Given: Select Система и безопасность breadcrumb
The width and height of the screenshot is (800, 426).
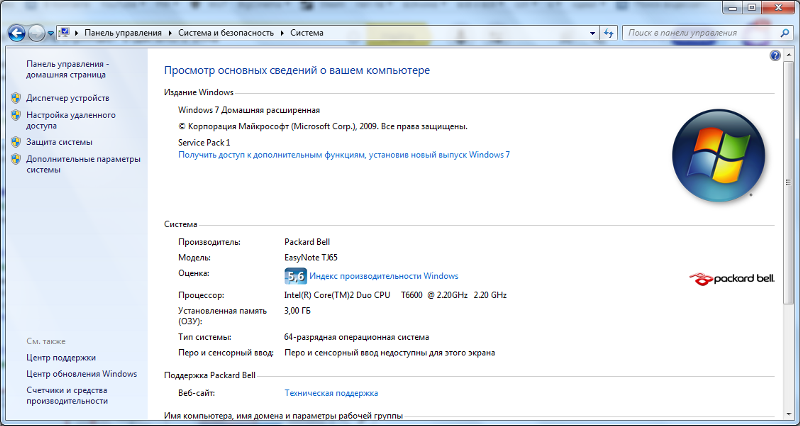Looking at the screenshot, I should [x=225, y=33].
